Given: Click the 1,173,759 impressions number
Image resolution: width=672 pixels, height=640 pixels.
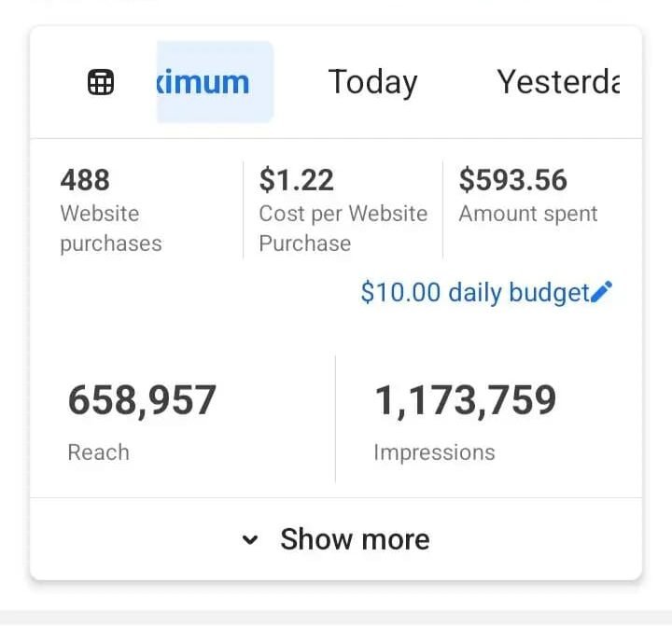Looking at the screenshot, I should 465,400.
